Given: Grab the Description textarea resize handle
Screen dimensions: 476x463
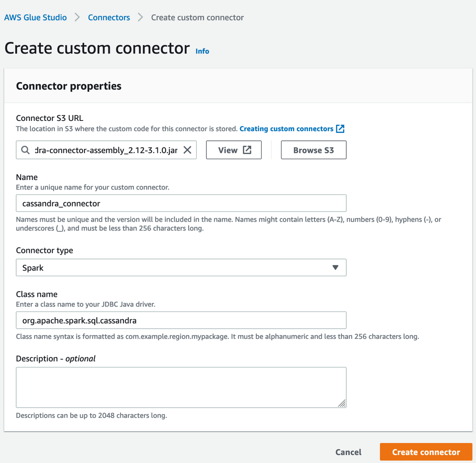Looking at the screenshot, I should tap(342, 403).
